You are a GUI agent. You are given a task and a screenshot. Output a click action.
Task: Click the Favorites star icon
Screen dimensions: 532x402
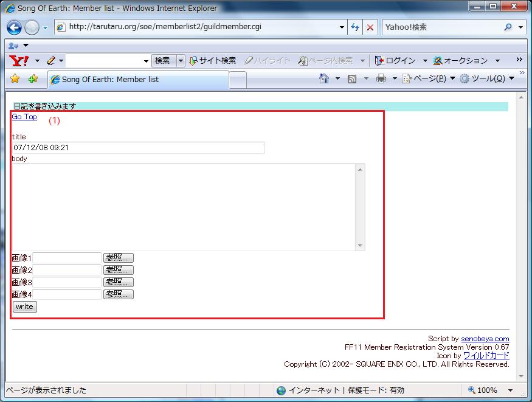click(15, 78)
